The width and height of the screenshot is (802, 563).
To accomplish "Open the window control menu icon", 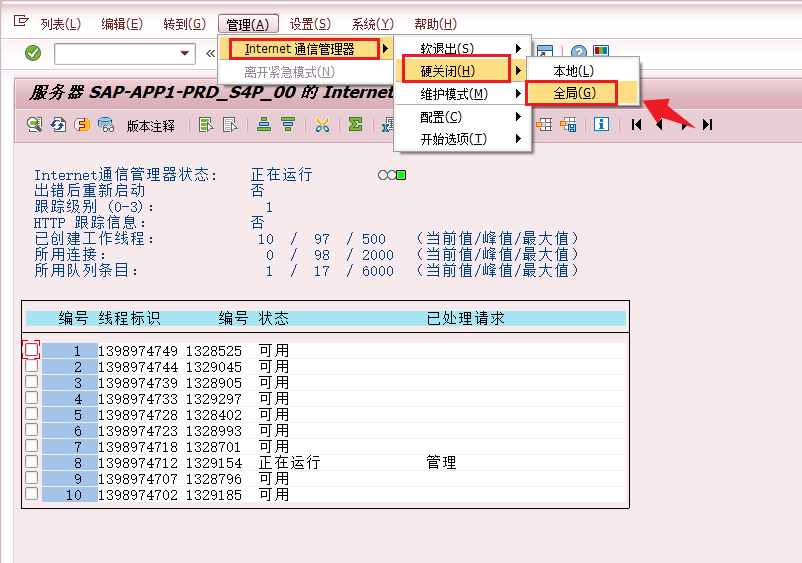I will pos(21,20).
